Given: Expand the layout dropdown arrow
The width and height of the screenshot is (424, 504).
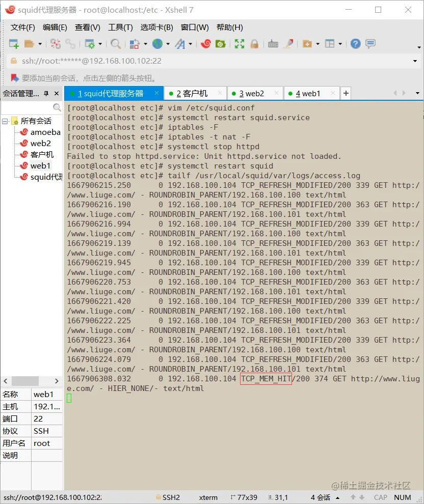Looking at the screenshot, I should point(340,44).
